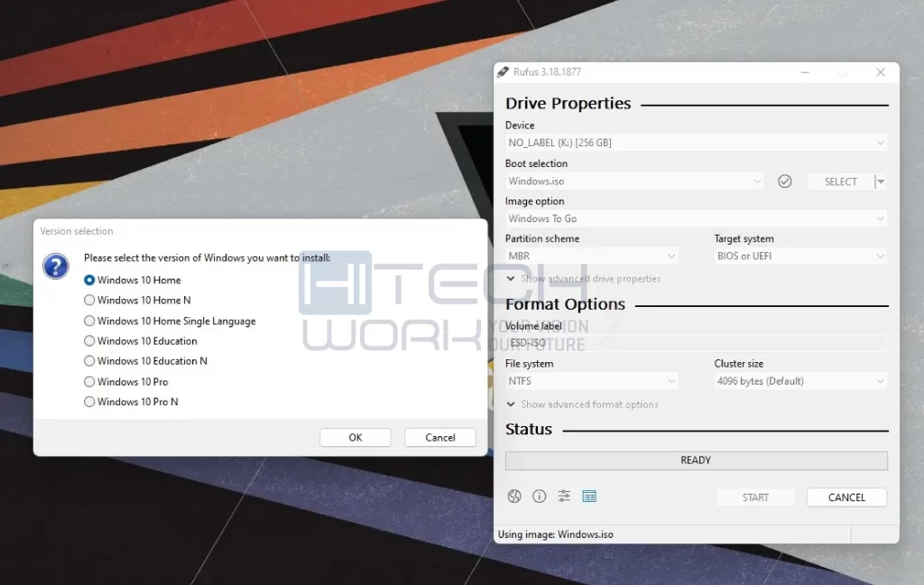This screenshot has width=924, height=585.
Task: Close the Rufus window
Action: click(x=881, y=72)
